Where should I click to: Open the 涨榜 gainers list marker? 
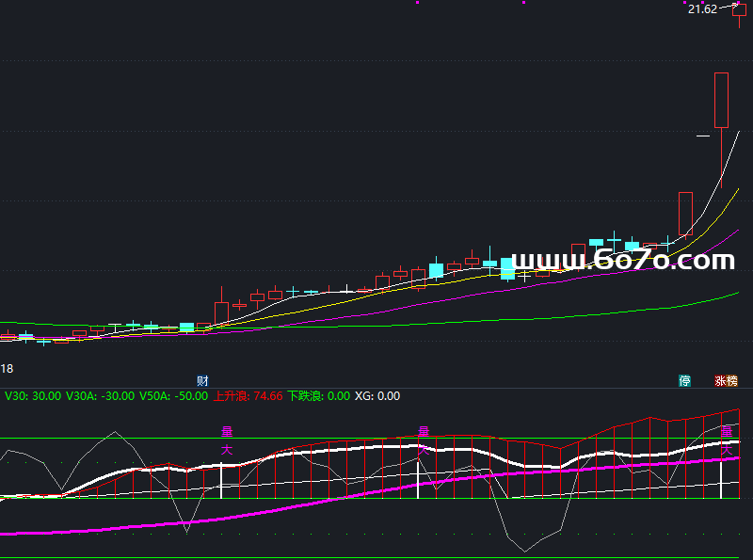tap(726, 381)
